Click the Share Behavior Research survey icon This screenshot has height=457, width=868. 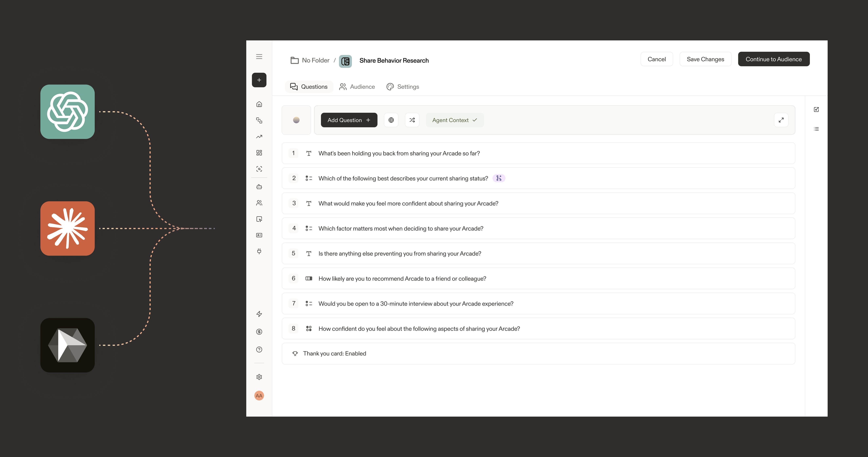click(x=345, y=61)
